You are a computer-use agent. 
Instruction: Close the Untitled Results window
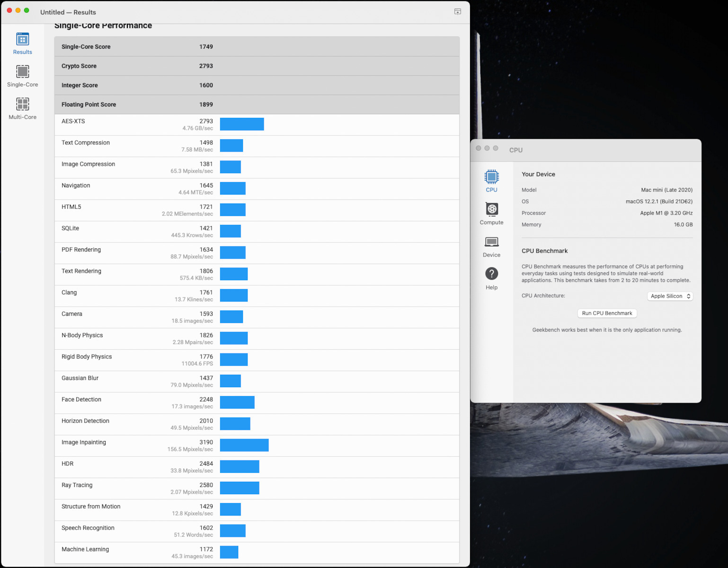coord(9,10)
